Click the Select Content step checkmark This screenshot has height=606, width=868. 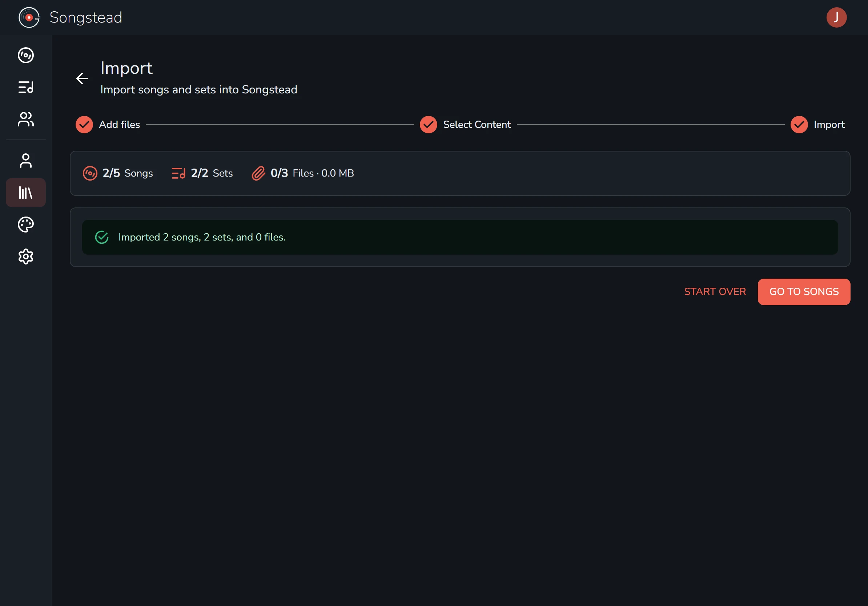428,125
